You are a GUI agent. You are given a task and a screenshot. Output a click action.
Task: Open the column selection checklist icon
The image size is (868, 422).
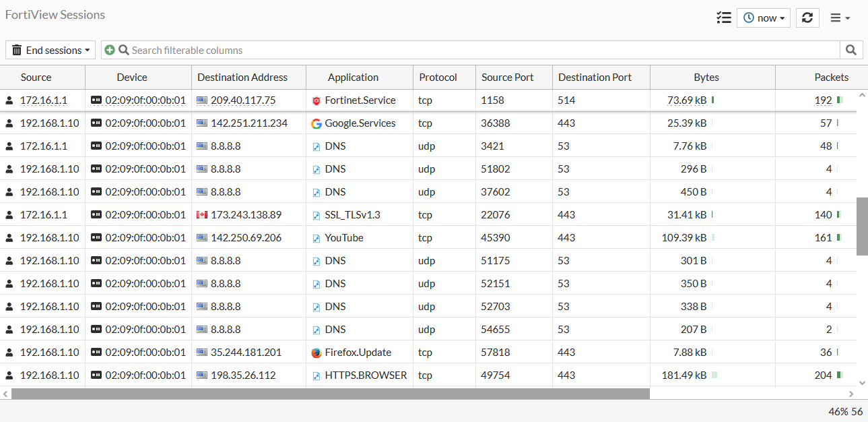coord(724,18)
